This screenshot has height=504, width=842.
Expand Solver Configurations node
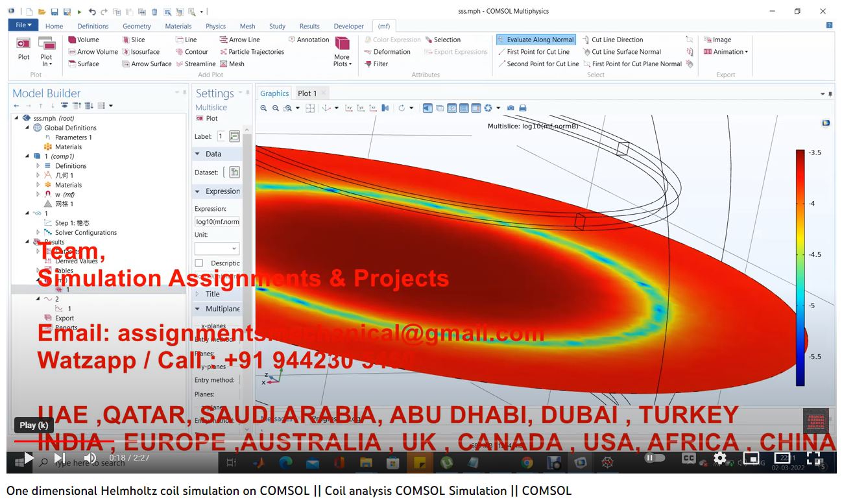[x=38, y=232]
